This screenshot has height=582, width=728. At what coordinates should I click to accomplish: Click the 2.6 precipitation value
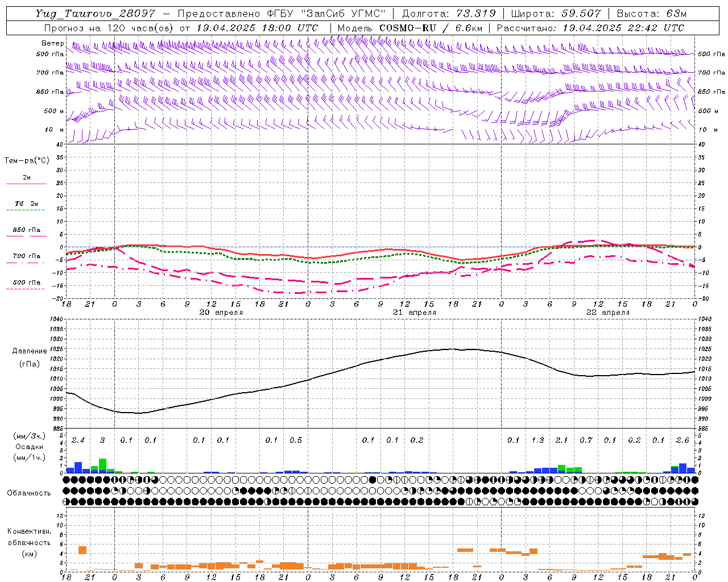[x=682, y=440]
